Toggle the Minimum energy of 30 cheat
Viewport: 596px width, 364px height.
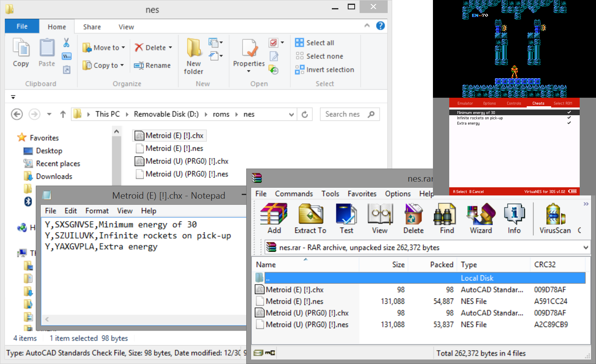click(x=514, y=112)
